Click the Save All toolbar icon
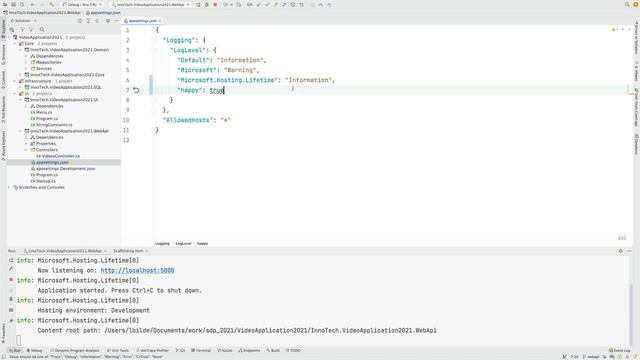The height and width of the screenshot is (360, 640). pos(13,4)
